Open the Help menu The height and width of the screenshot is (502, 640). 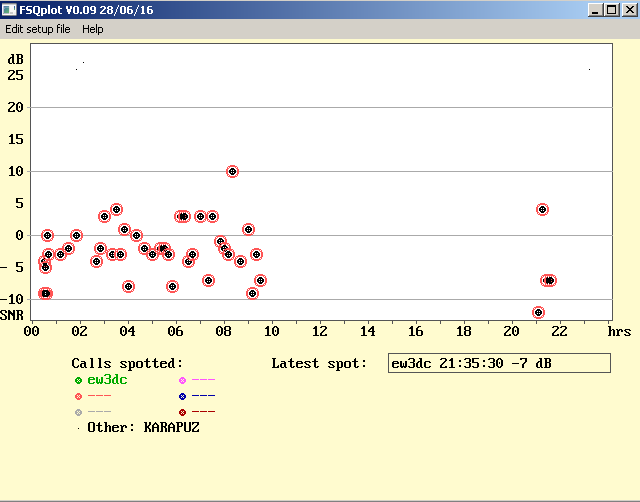tap(93, 29)
